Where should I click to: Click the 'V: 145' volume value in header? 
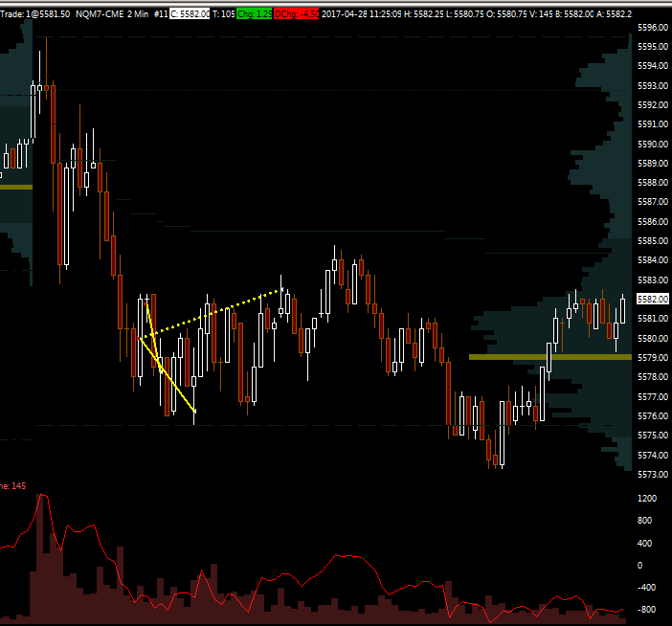pyautogui.click(x=541, y=14)
